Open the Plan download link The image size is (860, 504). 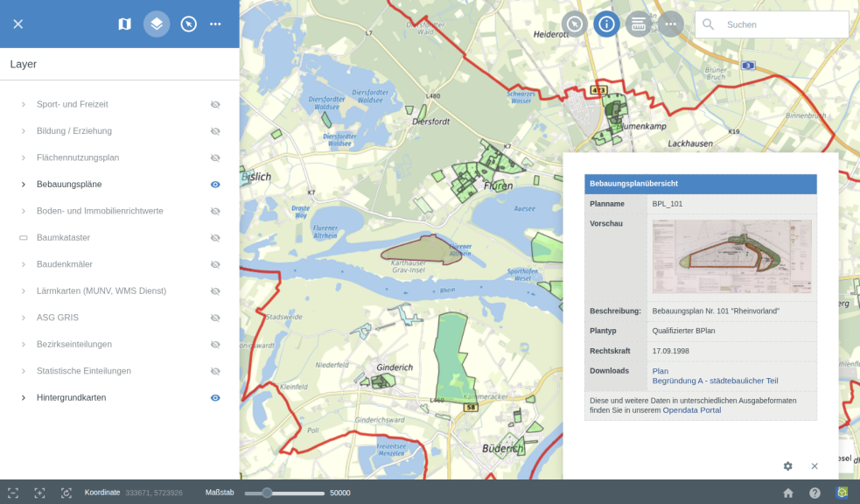point(660,371)
